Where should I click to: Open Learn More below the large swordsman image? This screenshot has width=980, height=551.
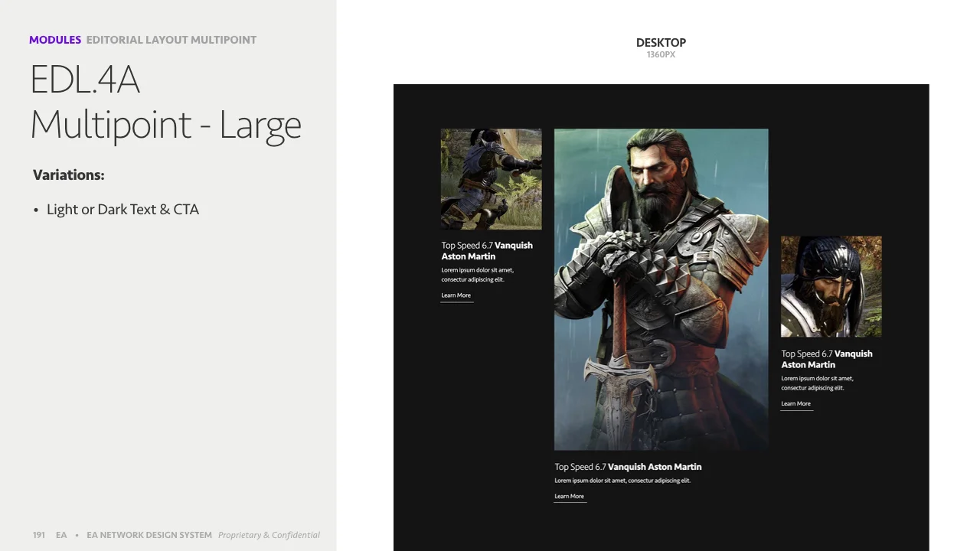pos(569,496)
